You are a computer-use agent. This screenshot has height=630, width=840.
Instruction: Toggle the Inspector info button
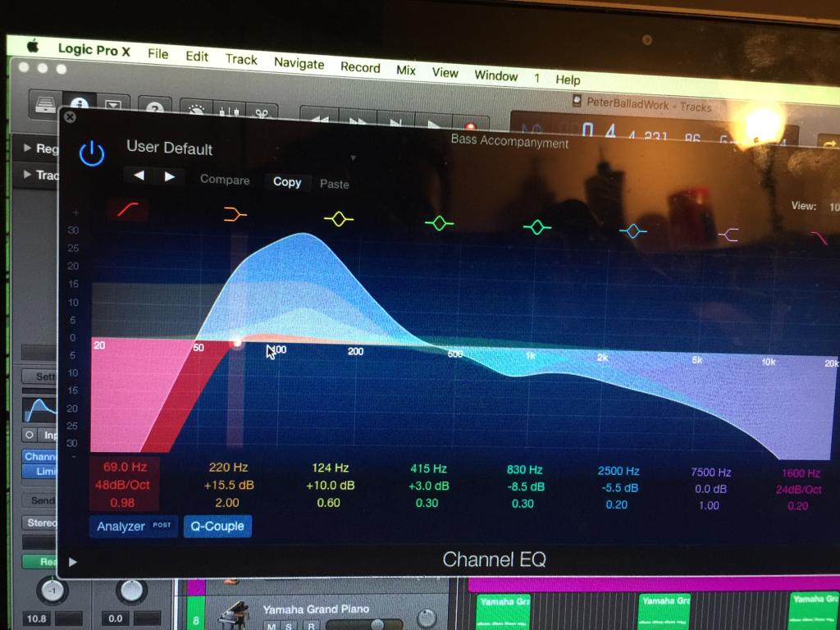point(80,103)
